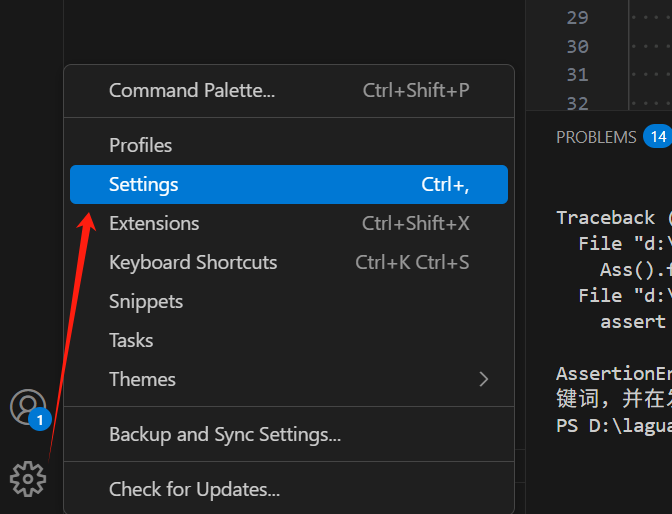Select Profiles from the menu
The height and width of the screenshot is (514, 672).
point(289,145)
